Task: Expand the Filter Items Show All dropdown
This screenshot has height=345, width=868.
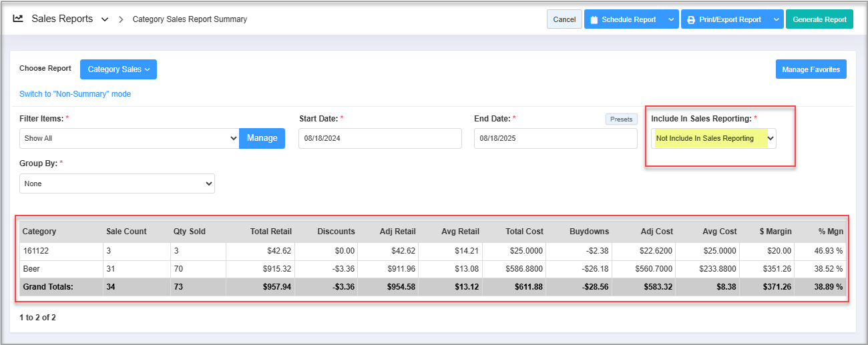Action: click(x=129, y=138)
